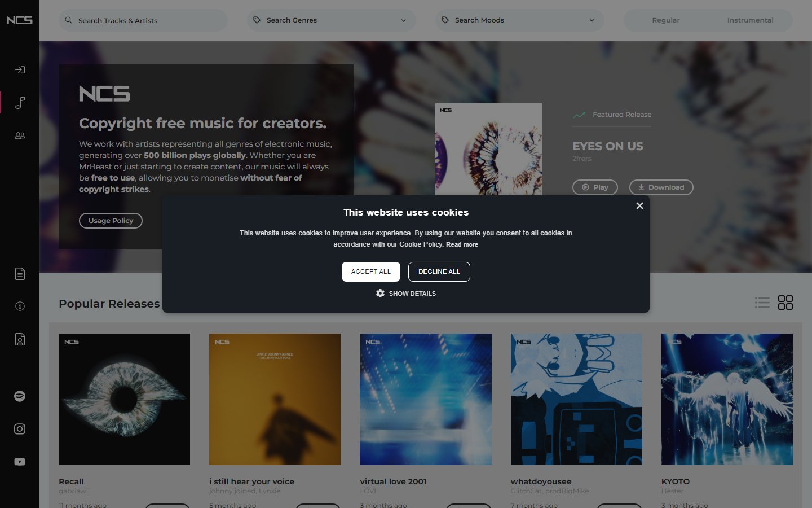812x508 pixels.
Task: Open the KYOTO album cover
Action: (x=727, y=399)
